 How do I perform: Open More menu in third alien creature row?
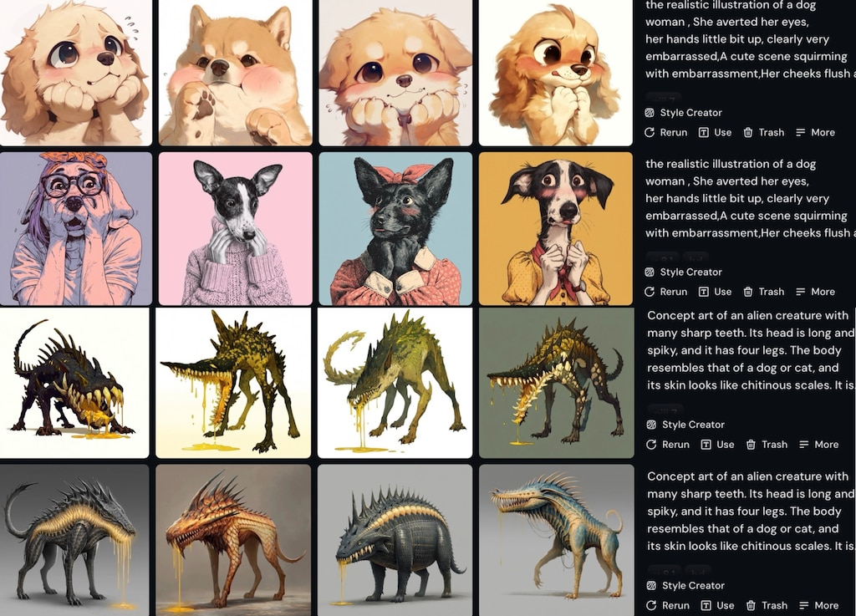click(818, 445)
